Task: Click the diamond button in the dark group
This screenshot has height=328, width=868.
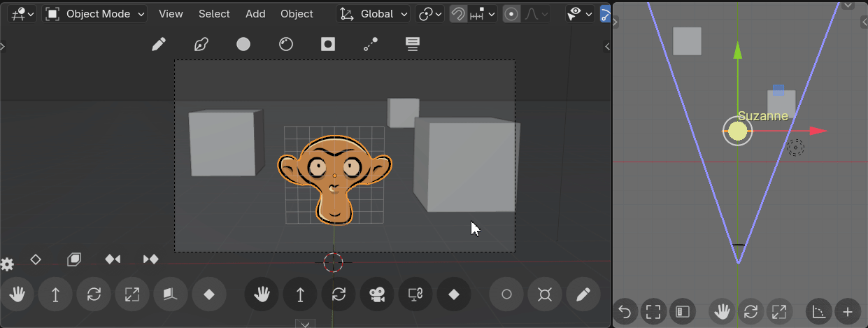Action: (x=454, y=294)
